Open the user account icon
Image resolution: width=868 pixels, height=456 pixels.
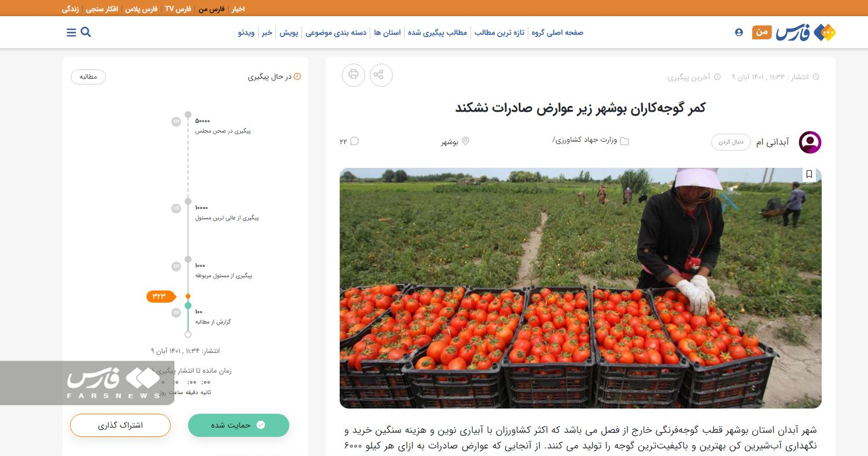click(739, 32)
